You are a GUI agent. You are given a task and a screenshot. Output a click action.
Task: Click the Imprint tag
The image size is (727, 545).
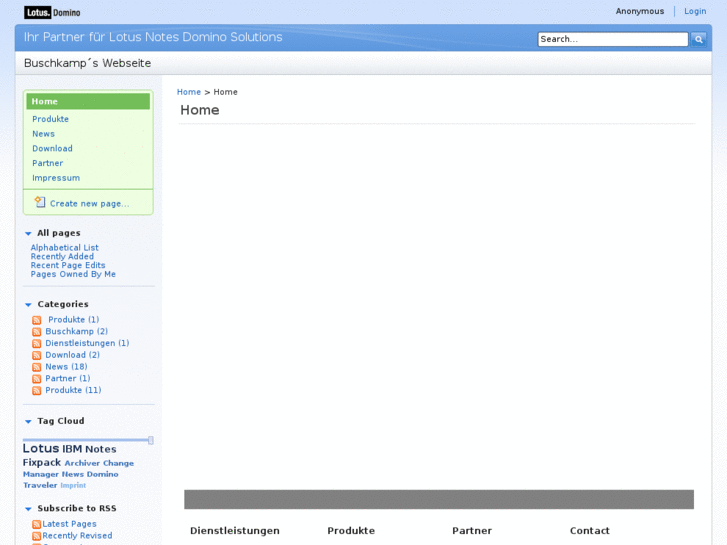pyautogui.click(x=73, y=485)
